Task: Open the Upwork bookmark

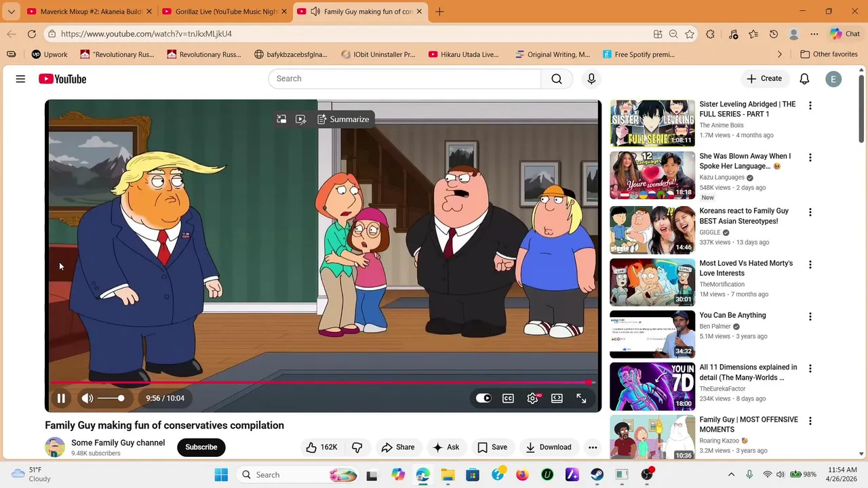Action: tap(49, 54)
